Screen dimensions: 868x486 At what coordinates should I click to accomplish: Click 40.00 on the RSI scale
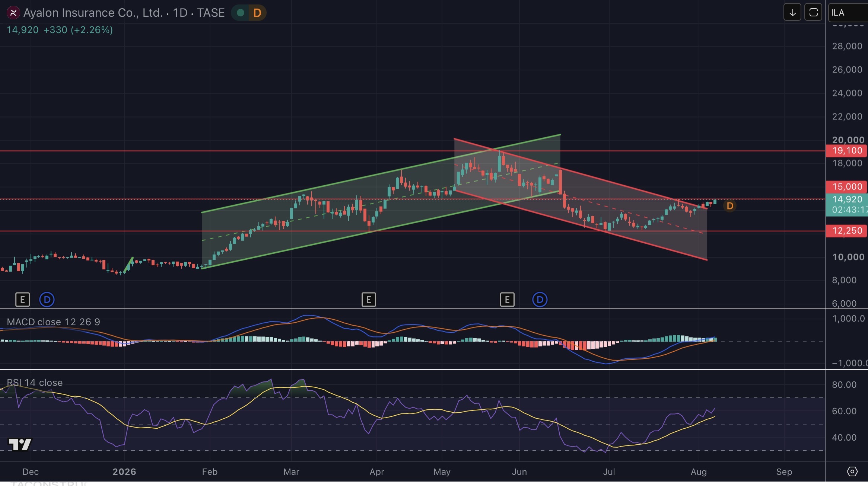click(844, 438)
